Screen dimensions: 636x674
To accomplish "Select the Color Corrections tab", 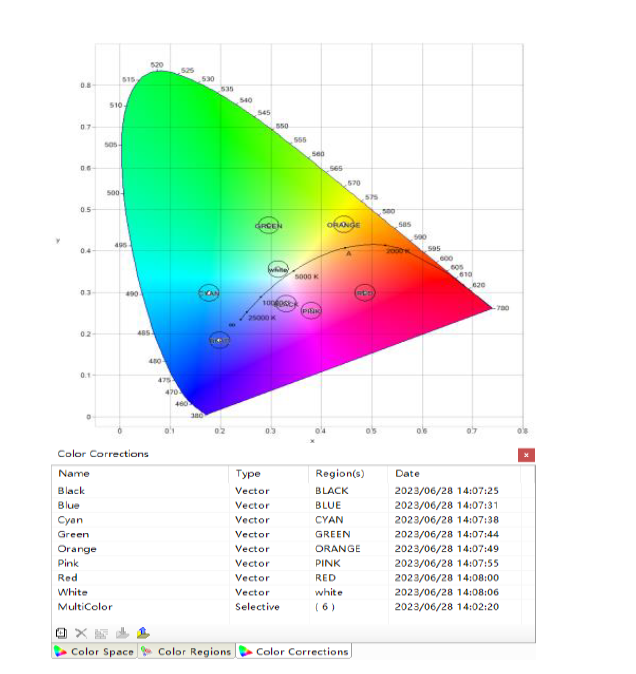I will 294,651.
